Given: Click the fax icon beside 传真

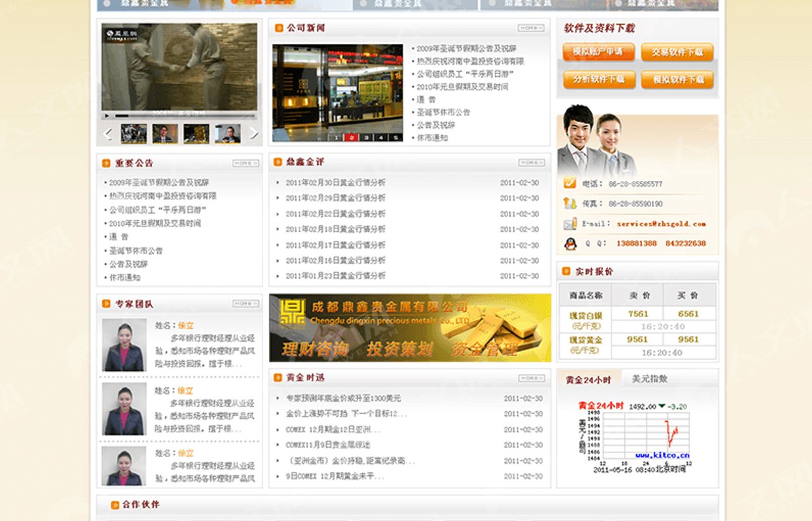Looking at the screenshot, I should point(570,204).
